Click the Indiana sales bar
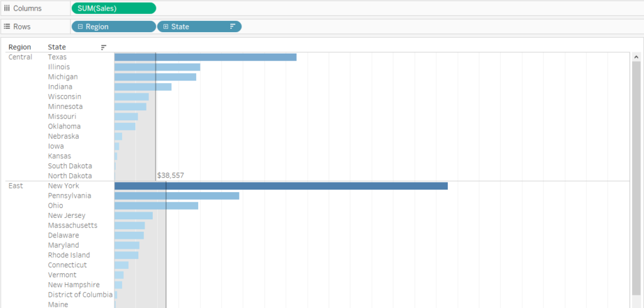The height and width of the screenshot is (308, 644). [143, 87]
